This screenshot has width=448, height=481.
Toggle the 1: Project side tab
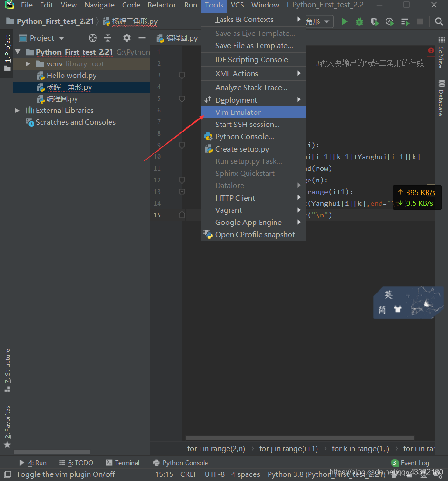[x=7, y=53]
